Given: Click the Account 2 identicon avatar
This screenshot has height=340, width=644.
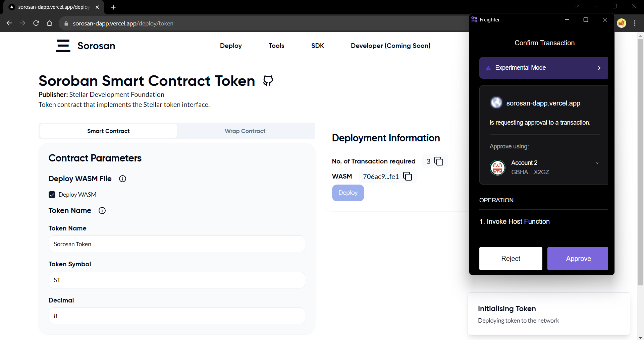Looking at the screenshot, I should (498, 167).
